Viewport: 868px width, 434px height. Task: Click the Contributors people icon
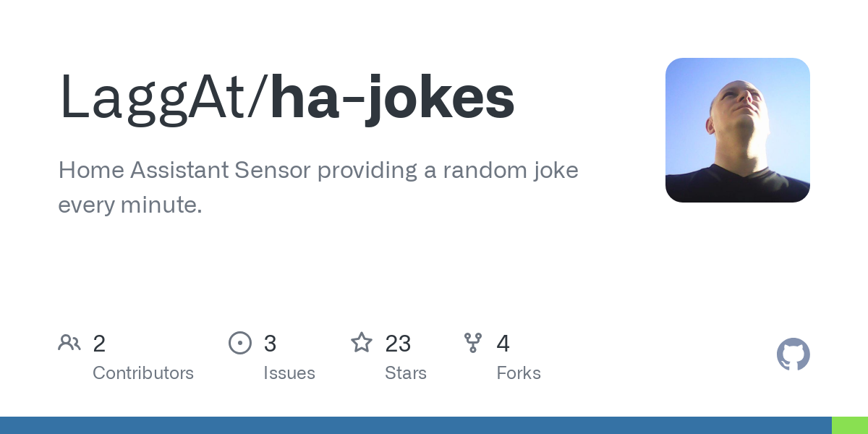point(69,343)
